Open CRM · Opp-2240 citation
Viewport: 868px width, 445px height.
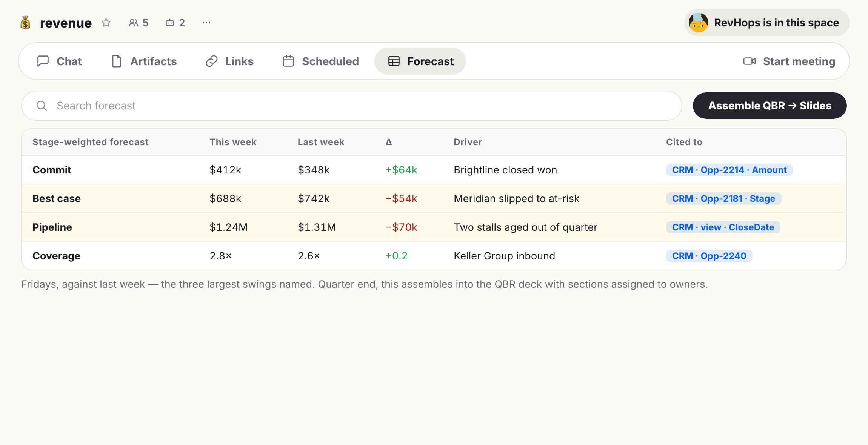pos(709,256)
